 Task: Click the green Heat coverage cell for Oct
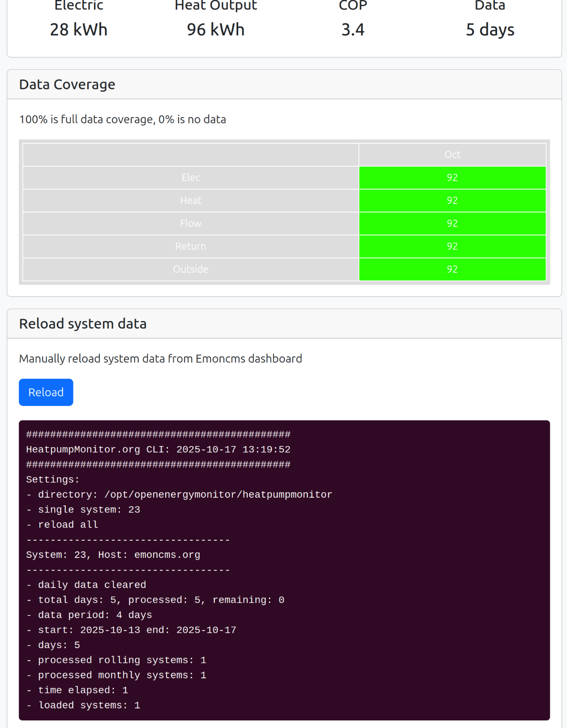pos(452,201)
